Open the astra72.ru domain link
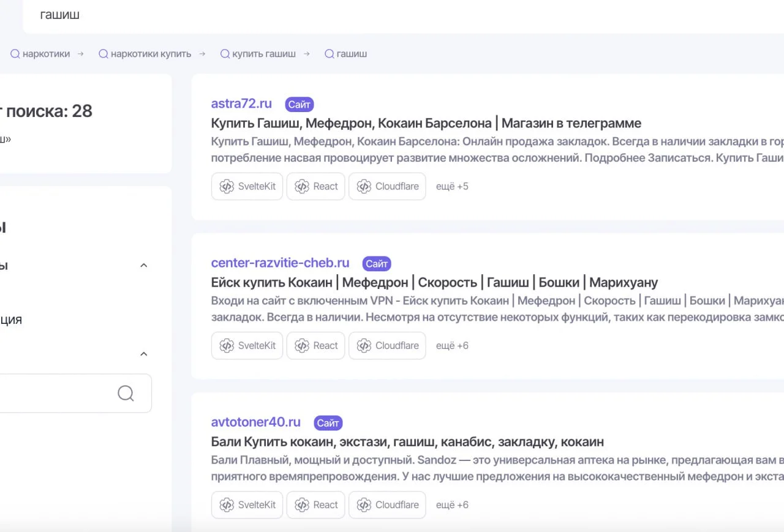This screenshot has height=532, width=784. click(x=241, y=103)
